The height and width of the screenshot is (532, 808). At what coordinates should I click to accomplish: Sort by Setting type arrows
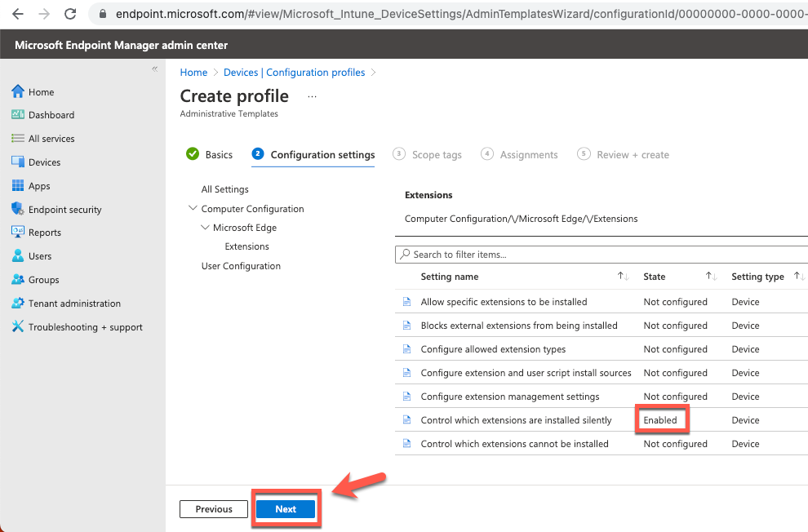coord(799,277)
